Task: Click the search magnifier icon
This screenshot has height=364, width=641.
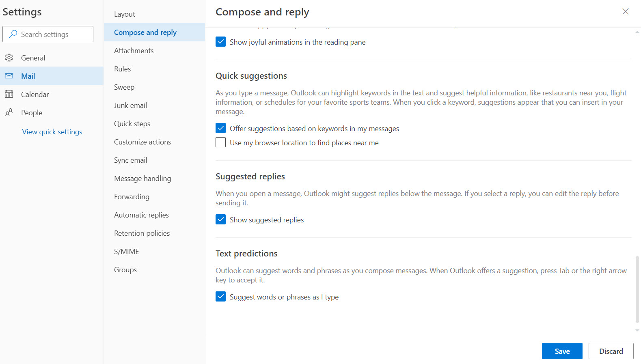Action: (13, 34)
